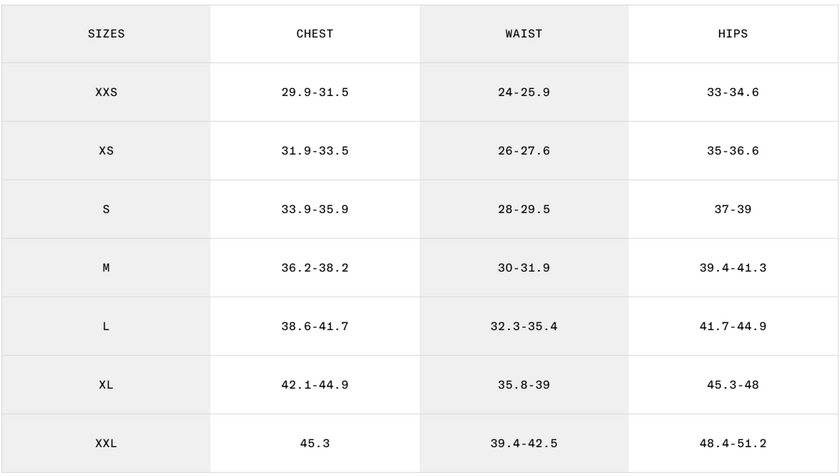Select the XL size row label
840x476 pixels.
[x=106, y=385]
